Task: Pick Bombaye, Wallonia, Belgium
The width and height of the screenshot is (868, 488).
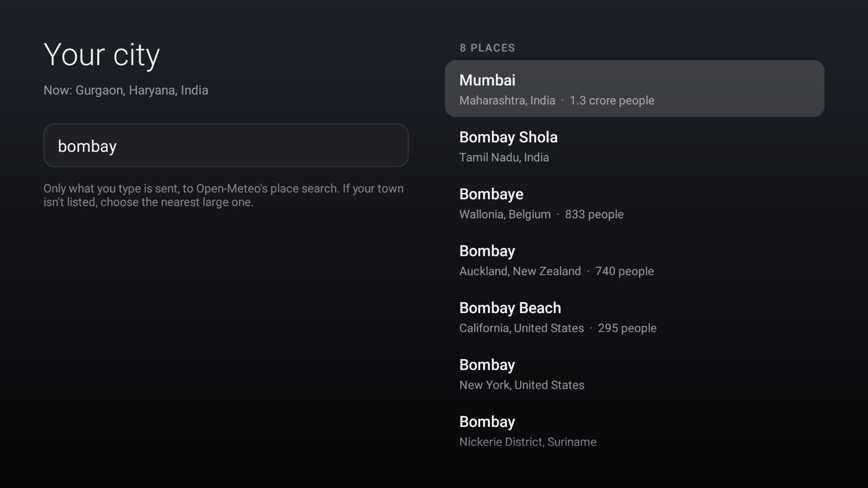Action: [x=634, y=202]
